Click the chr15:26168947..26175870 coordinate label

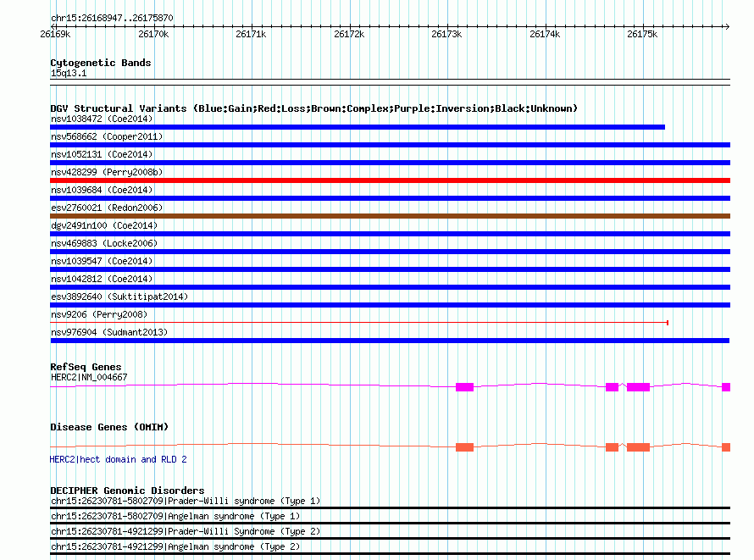pos(112,18)
